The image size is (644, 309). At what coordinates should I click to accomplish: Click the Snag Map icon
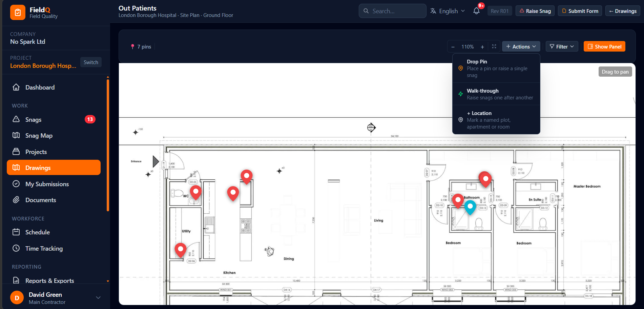pyautogui.click(x=16, y=135)
